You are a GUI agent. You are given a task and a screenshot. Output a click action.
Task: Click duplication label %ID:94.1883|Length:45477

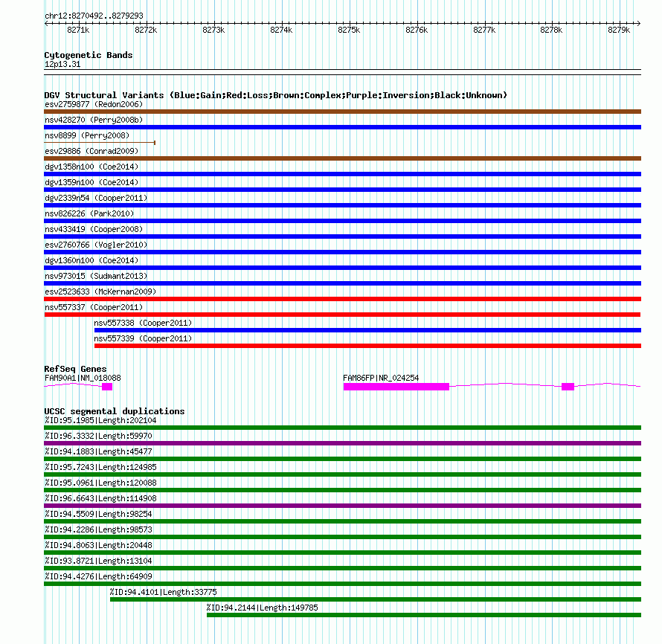98,451
